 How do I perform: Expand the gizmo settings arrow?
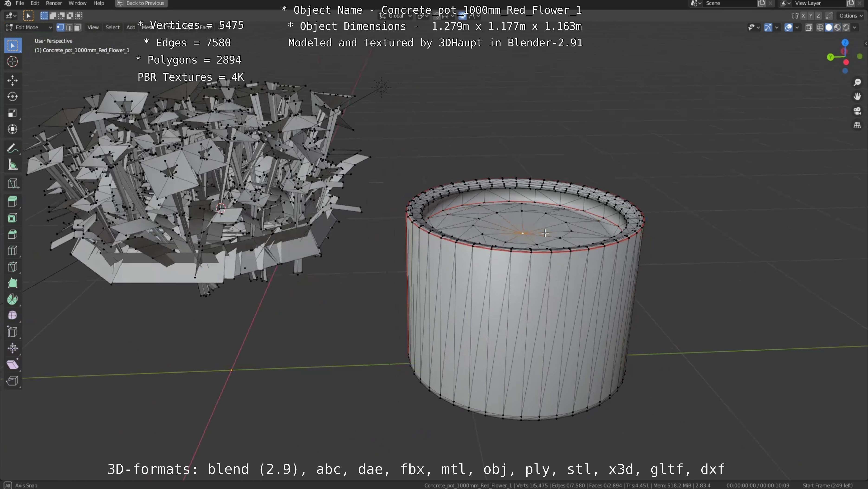777,28
